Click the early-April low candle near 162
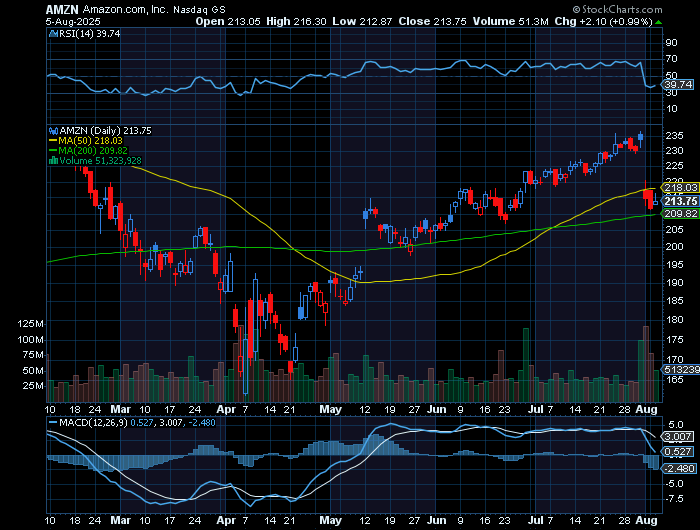This screenshot has height=530, width=700. [246, 351]
